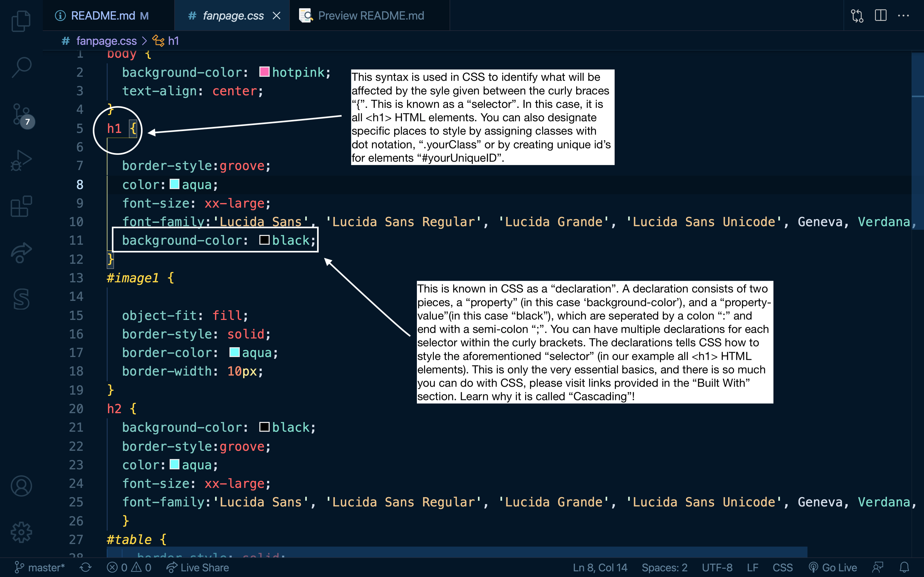924x577 pixels.
Task: Switch to the README.md tab
Action: point(103,16)
